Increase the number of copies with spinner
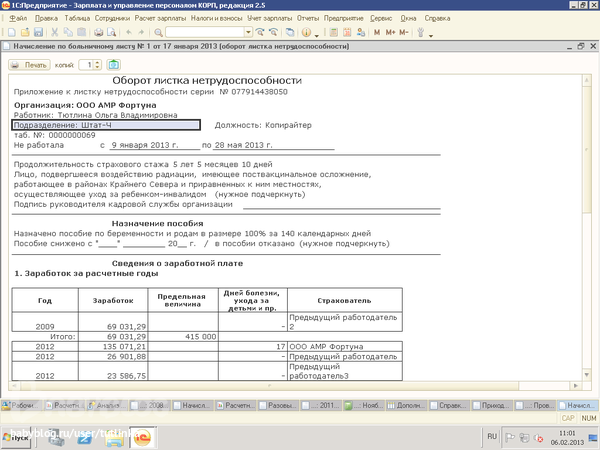The height and width of the screenshot is (450, 600). click(98, 62)
